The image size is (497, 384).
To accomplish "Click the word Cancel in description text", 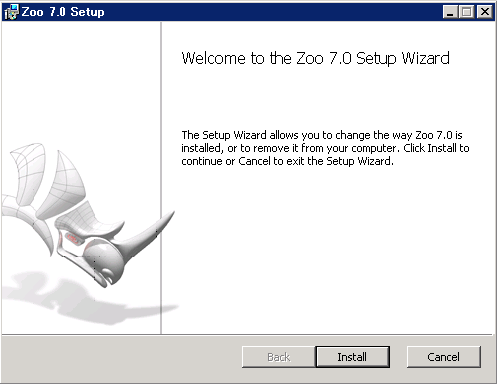I will pos(254,161).
